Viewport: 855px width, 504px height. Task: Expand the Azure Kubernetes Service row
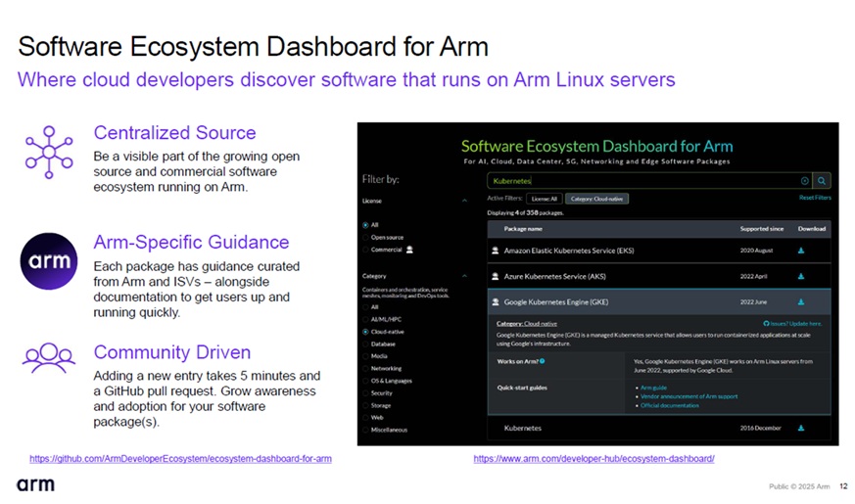659,276
